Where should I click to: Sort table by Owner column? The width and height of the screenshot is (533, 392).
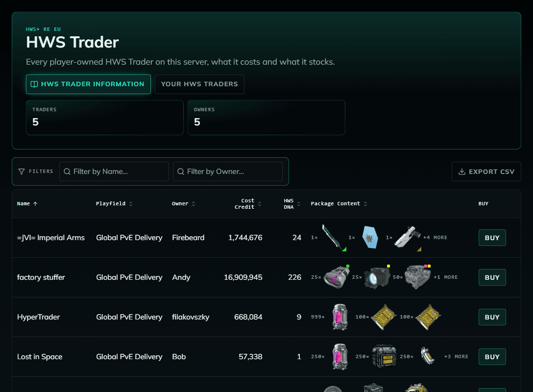coord(184,204)
